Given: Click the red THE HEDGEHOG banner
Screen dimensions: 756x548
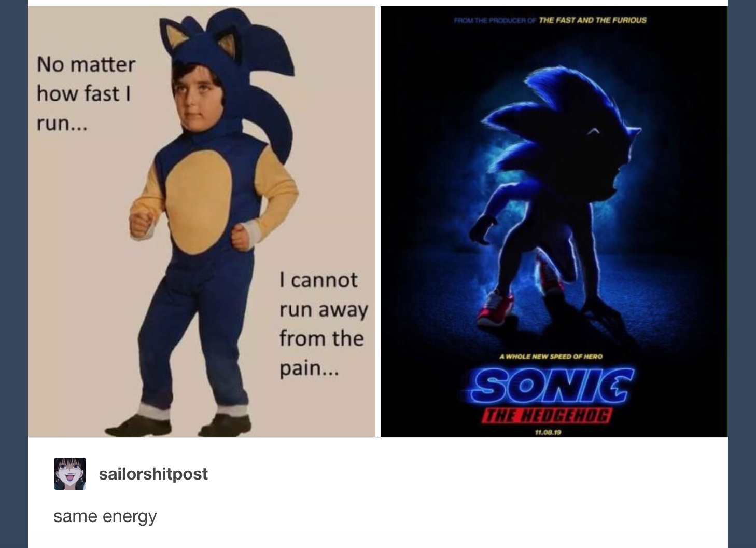Looking at the screenshot, I should (547, 417).
